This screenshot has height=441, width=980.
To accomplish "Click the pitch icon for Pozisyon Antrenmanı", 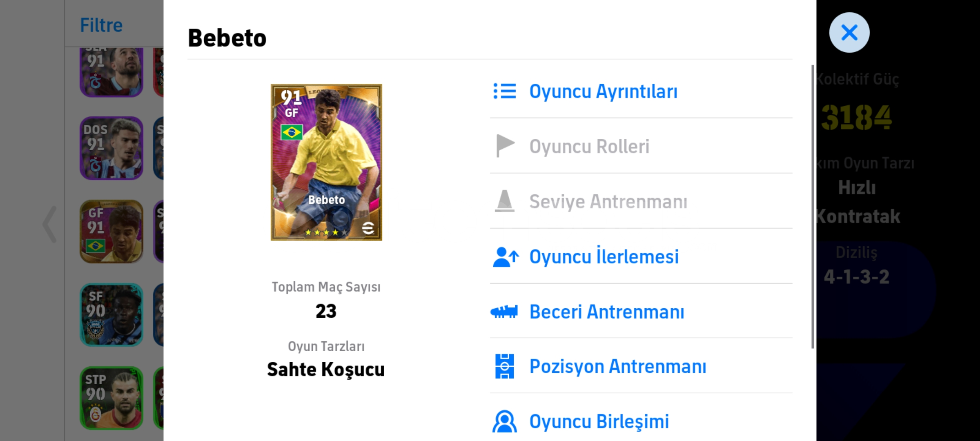I will (x=505, y=366).
